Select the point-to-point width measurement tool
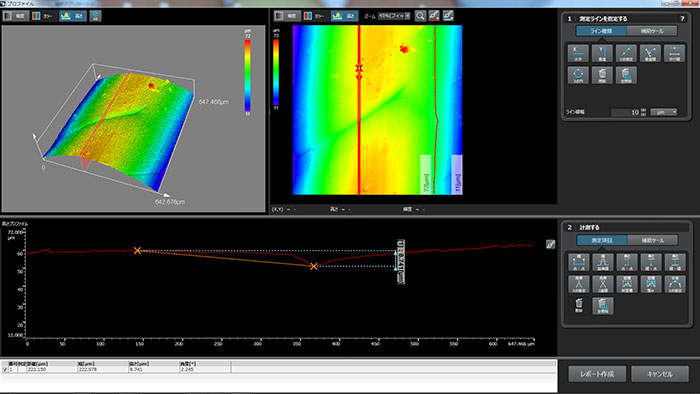The width and height of the screenshot is (700, 394). click(x=579, y=262)
